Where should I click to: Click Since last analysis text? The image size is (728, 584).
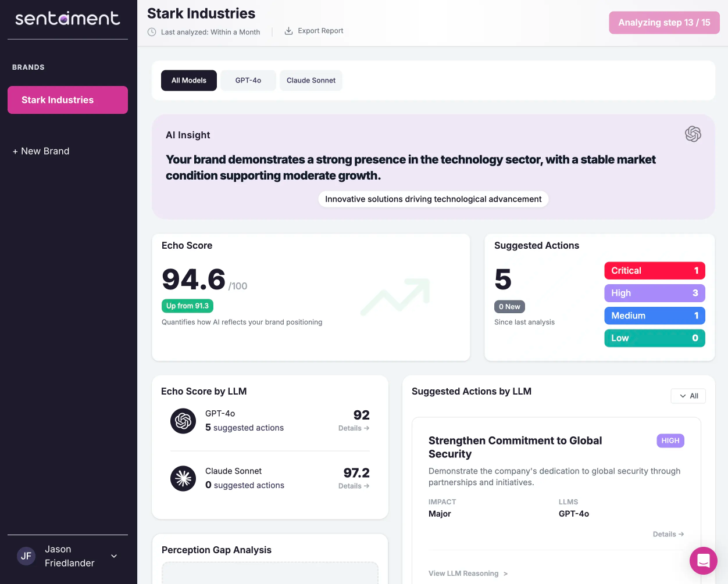pyautogui.click(x=524, y=322)
